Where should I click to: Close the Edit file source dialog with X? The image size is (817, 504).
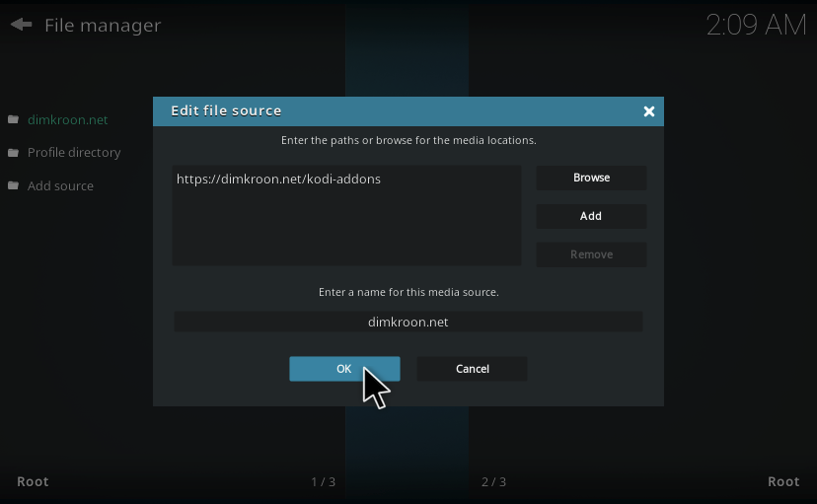coord(649,111)
